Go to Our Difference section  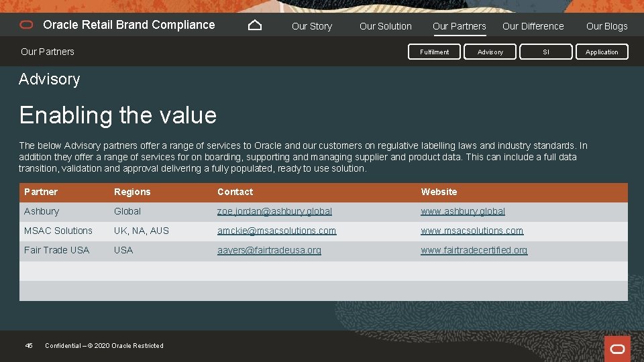coord(533,26)
